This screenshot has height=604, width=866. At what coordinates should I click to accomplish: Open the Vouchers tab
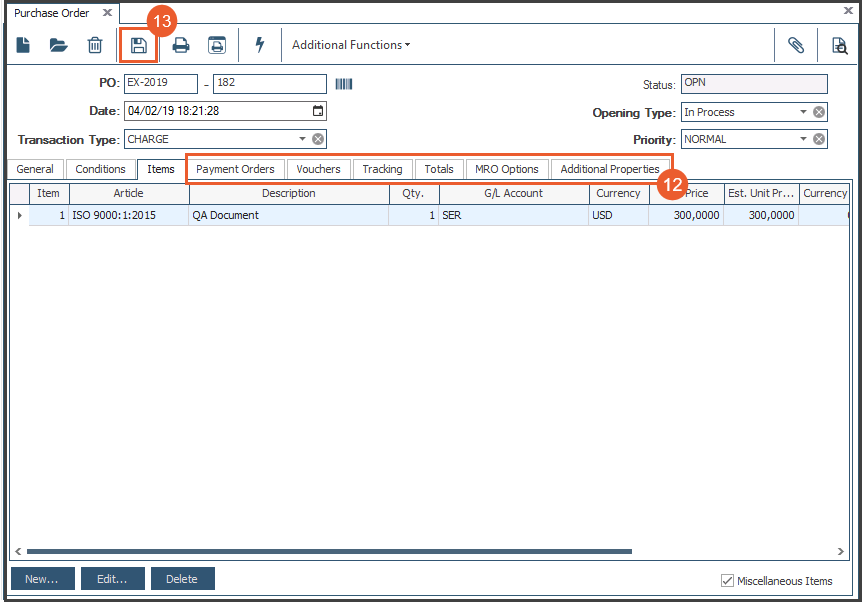318,169
